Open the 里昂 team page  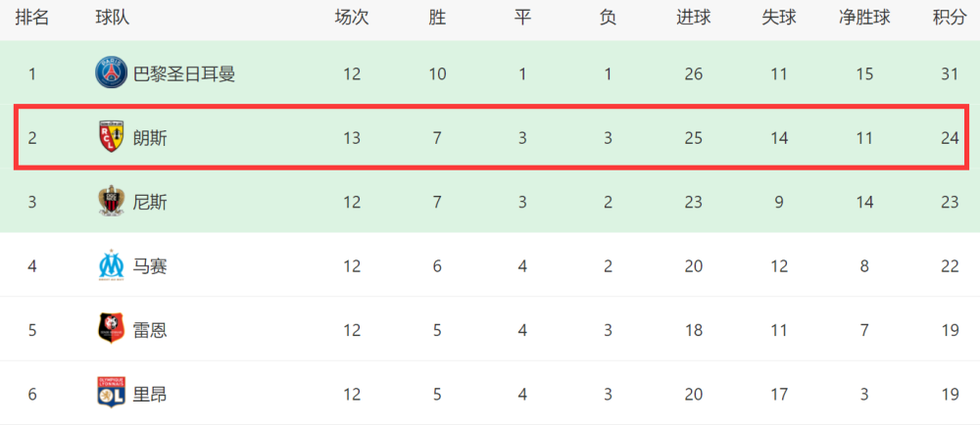click(x=150, y=395)
